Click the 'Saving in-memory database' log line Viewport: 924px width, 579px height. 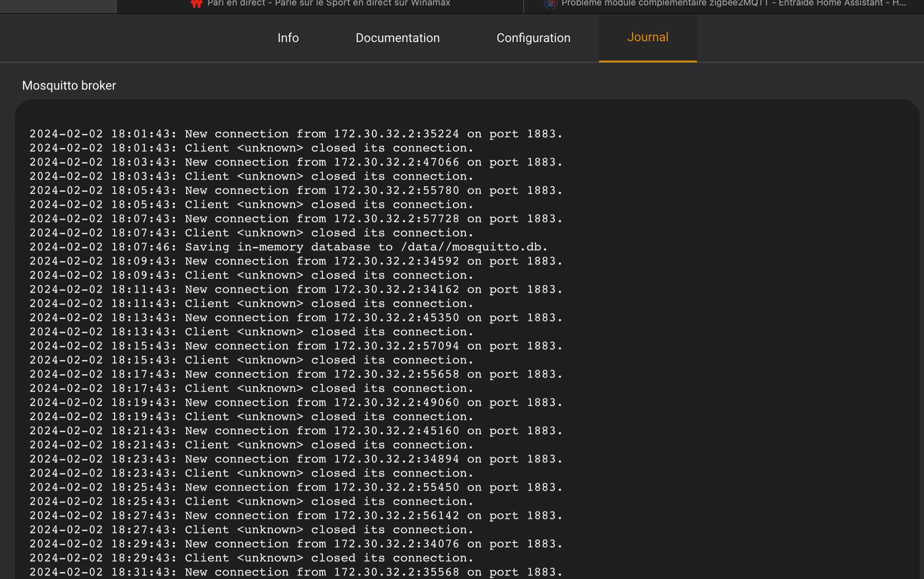click(x=288, y=247)
